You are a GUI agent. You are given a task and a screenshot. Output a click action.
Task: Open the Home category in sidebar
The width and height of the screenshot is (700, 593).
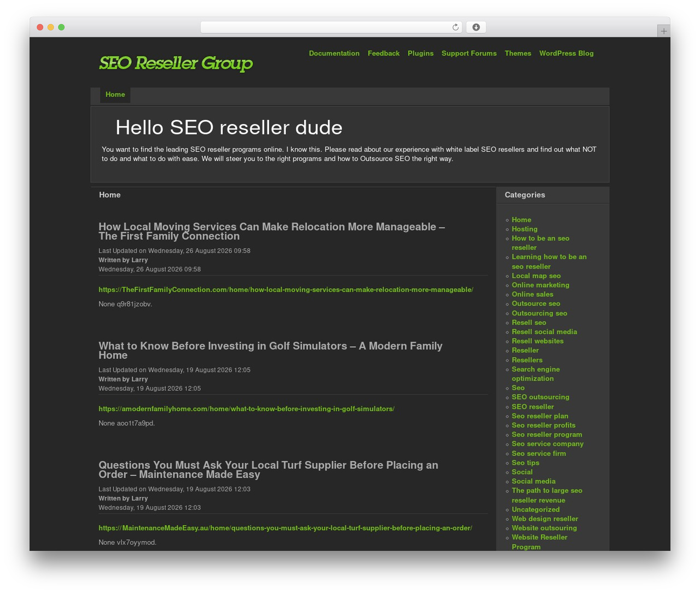point(521,220)
